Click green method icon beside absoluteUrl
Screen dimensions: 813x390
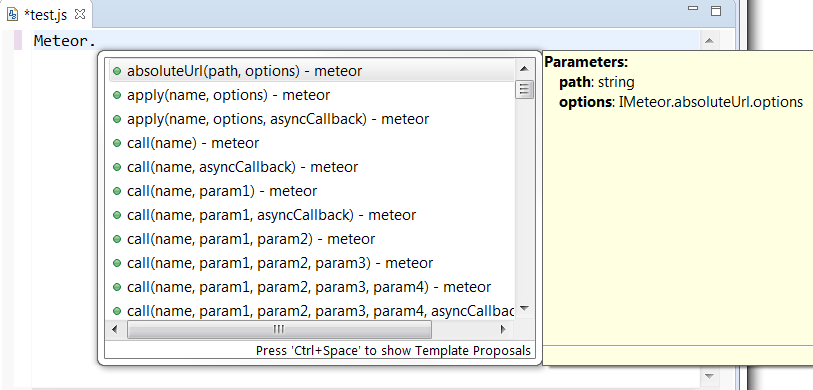(117, 71)
